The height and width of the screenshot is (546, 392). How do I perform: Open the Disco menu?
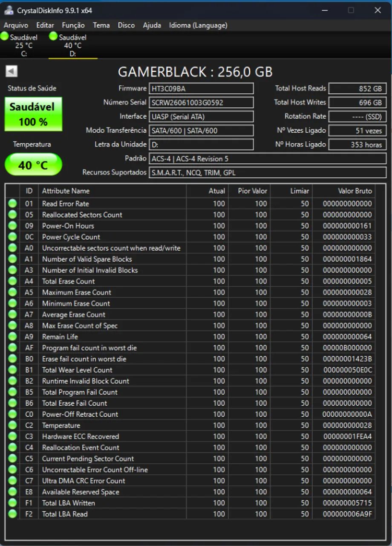coord(126,25)
